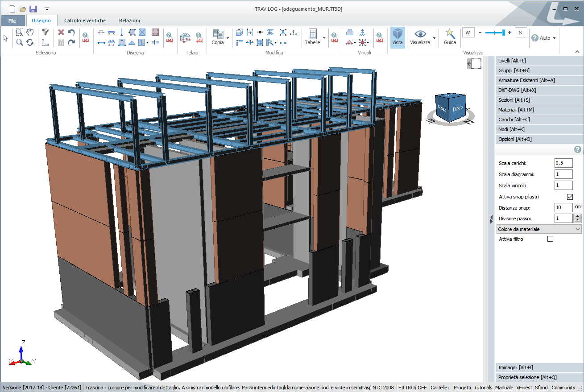Activate the Vista 3D cube view
Viewport: 584px width, 392px height.
coord(397,37)
